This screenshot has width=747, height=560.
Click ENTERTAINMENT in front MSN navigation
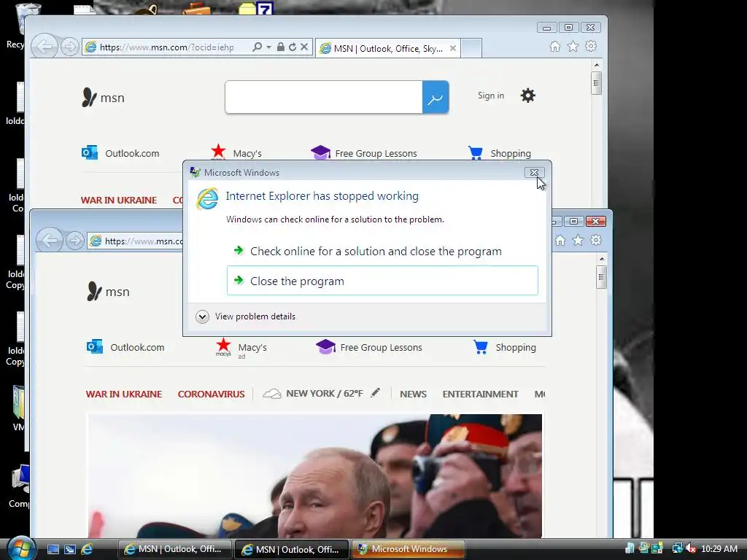pyautogui.click(x=480, y=394)
